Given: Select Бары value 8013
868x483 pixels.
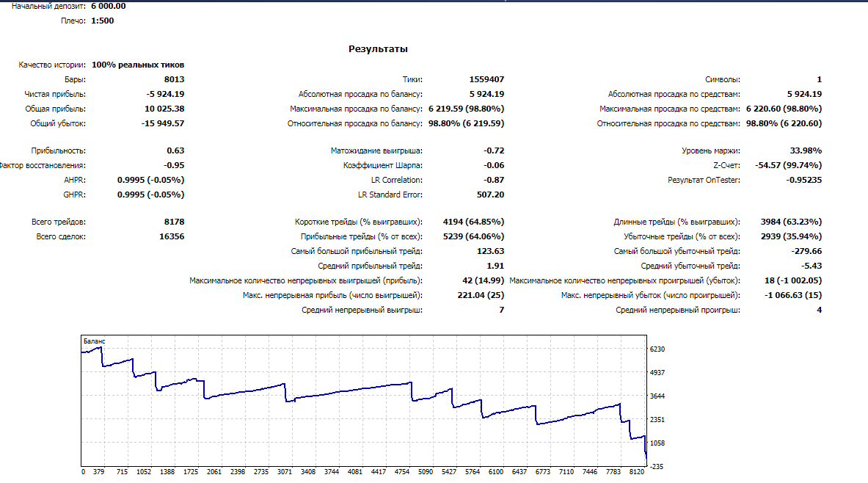Looking at the screenshot, I should click(x=175, y=79).
